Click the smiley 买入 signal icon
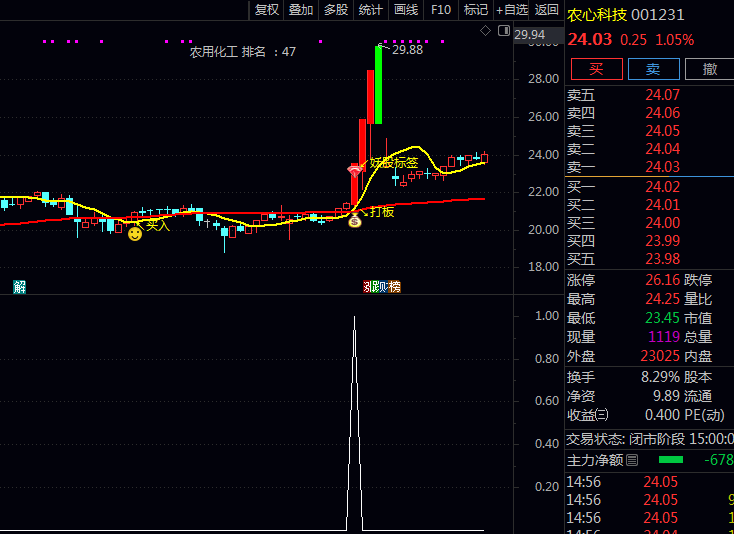The width and height of the screenshot is (734, 534). tap(135, 234)
